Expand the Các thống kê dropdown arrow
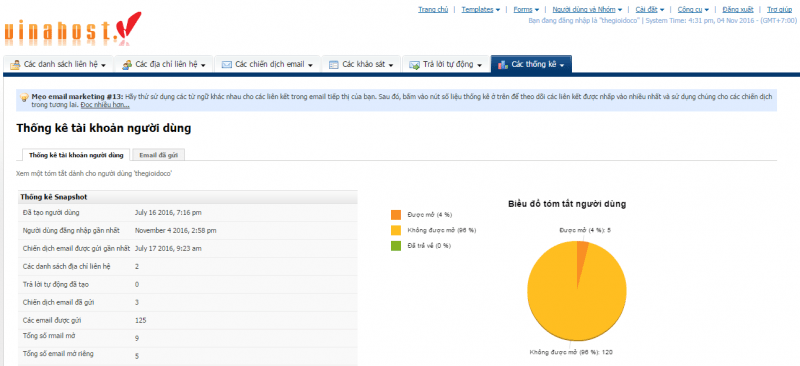The image size is (800, 366). [562, 65]
